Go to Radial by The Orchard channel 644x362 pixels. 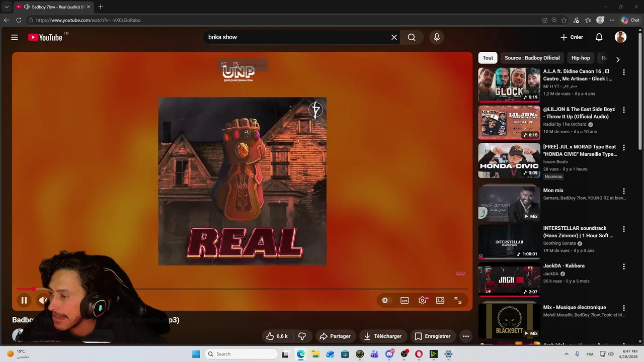tap(565, 124)
